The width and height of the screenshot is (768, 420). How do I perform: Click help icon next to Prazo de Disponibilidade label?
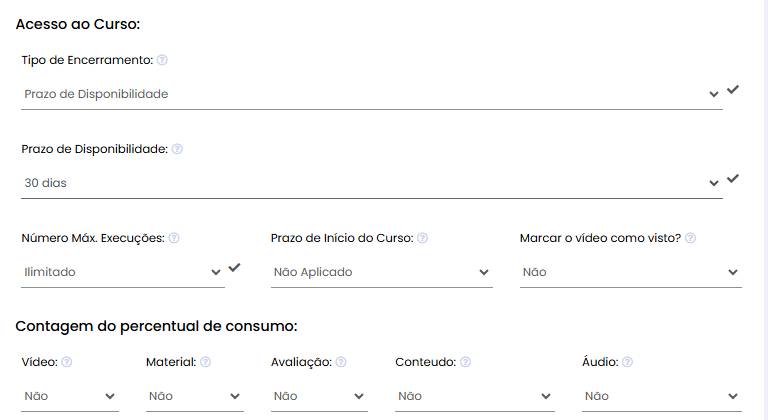177,149
